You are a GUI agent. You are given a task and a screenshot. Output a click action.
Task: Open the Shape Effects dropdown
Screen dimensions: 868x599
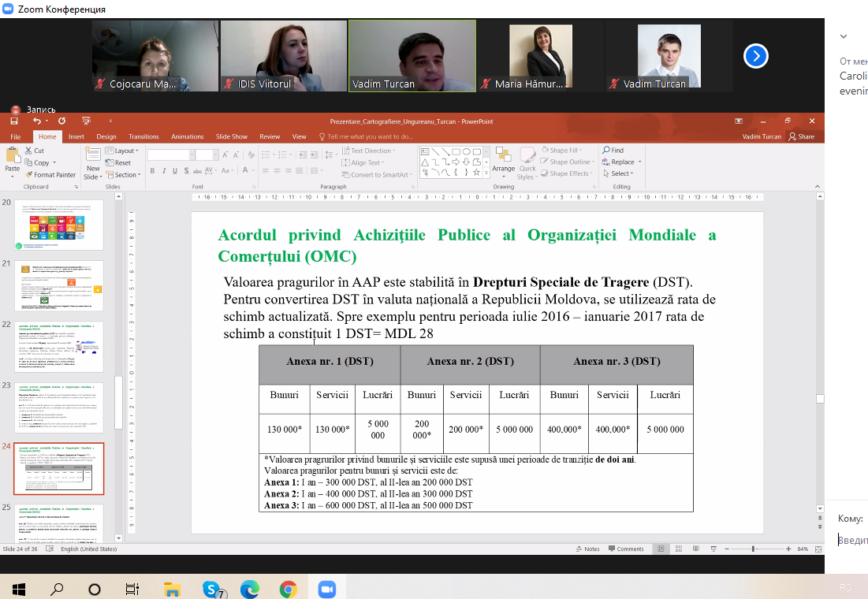coord(567,174)
